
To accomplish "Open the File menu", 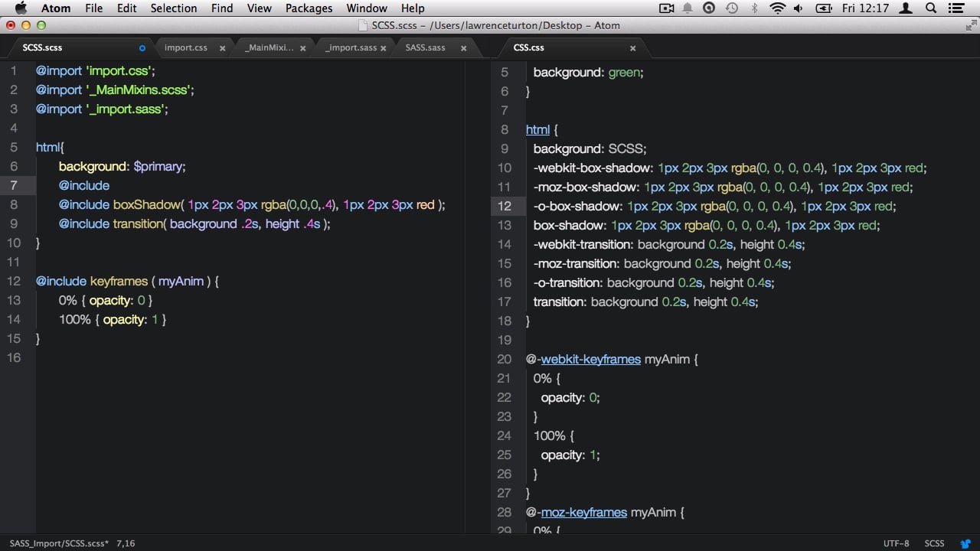I will pos(94,8).
